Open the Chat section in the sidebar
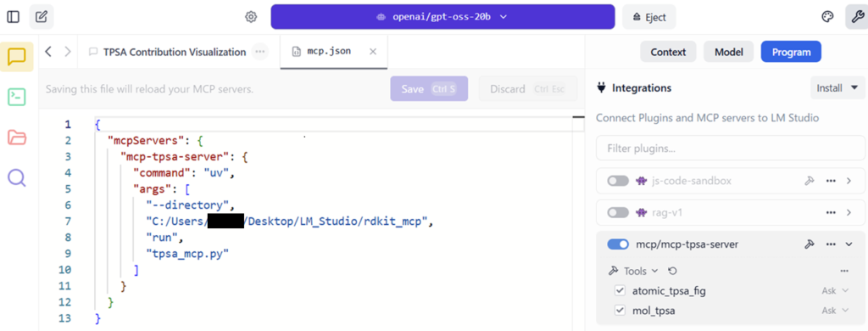 (x=17, y=57)
